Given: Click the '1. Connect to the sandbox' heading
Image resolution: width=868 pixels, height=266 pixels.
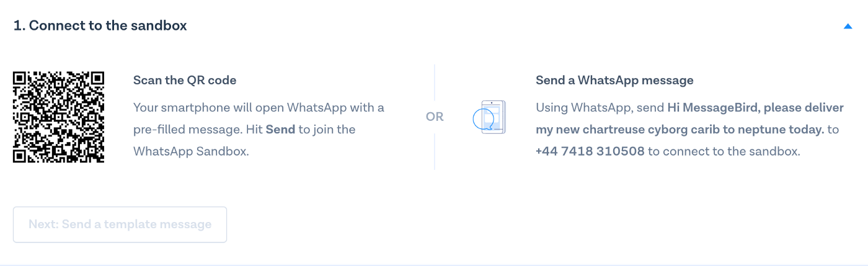Looking at the screenshot, I should coord(100,25).
